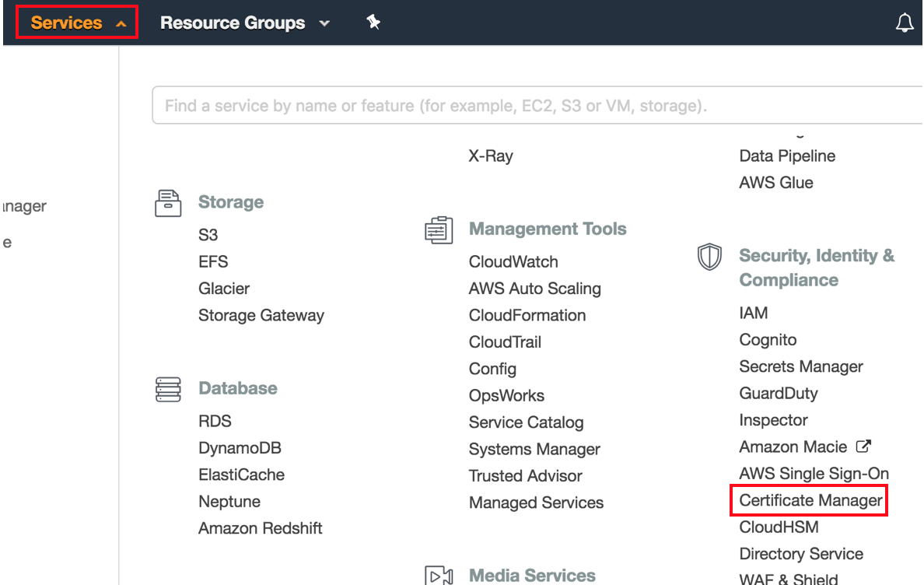
Task: Click the Management Tools category icon
Action: coord(439,230)
